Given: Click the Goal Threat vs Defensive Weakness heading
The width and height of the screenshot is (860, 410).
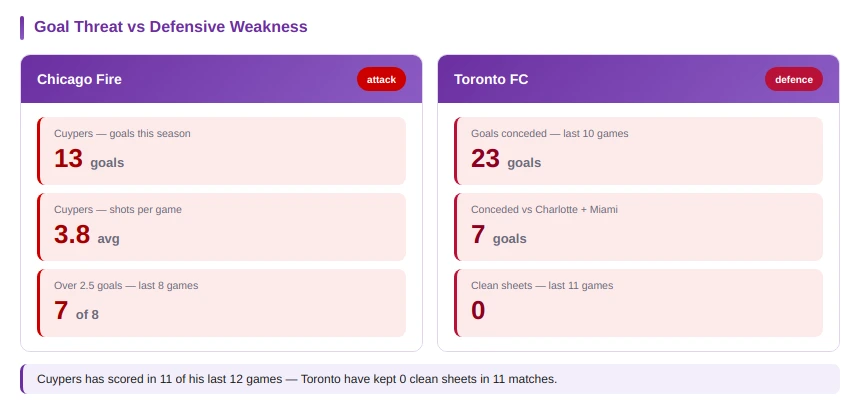Looking at the screenshot, I should click(171, 27).
